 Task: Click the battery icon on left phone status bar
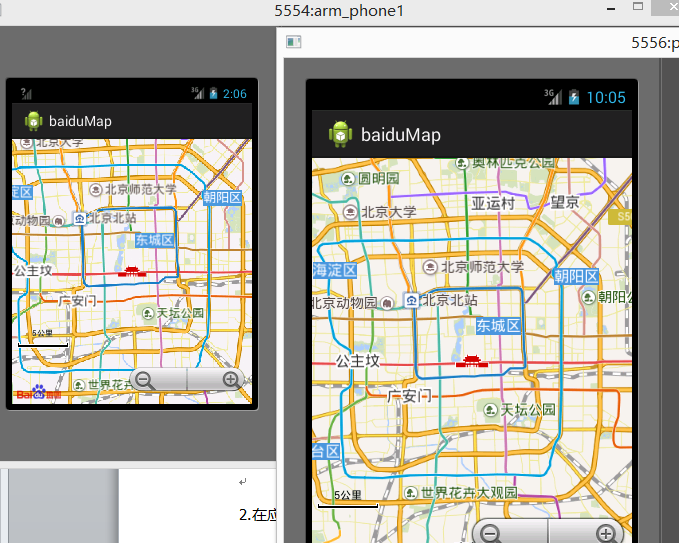click(x=213, y=93)
